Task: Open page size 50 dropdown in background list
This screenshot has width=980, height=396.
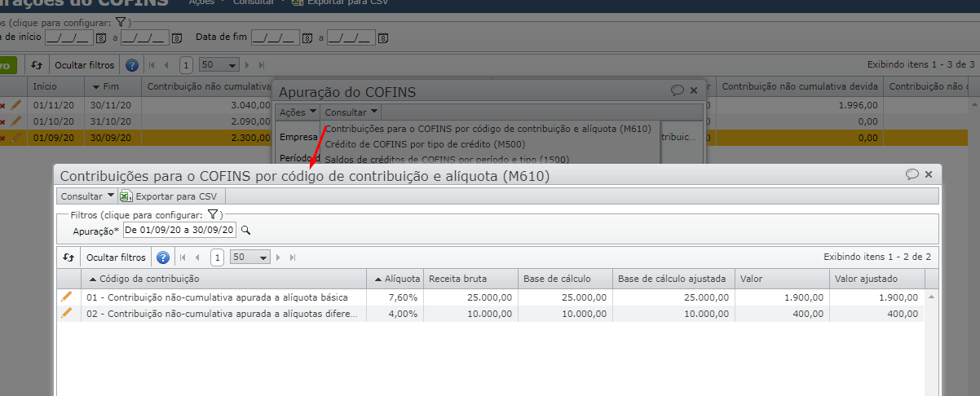Action: click(x=219, y=64)
